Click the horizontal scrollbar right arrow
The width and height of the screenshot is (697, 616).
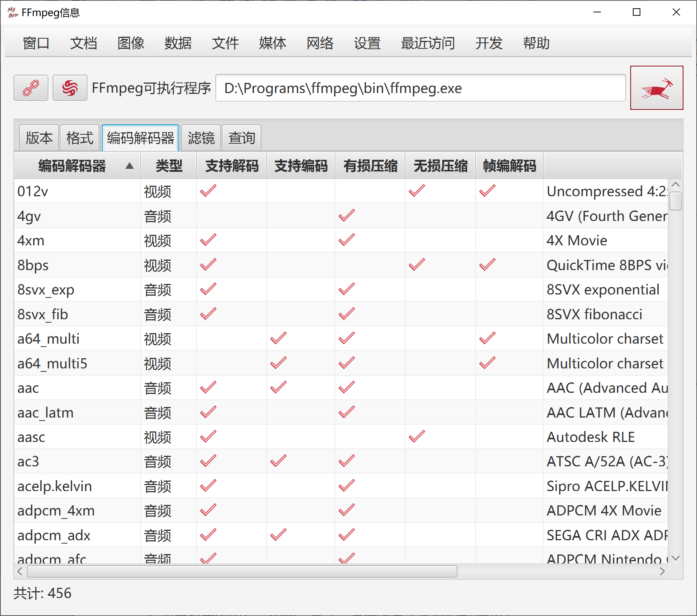(662, 571)
